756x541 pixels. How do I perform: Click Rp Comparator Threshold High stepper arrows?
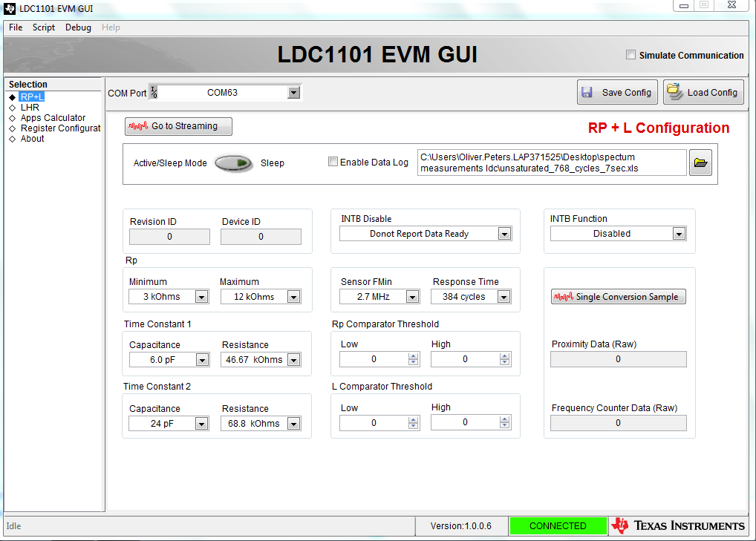505,359
